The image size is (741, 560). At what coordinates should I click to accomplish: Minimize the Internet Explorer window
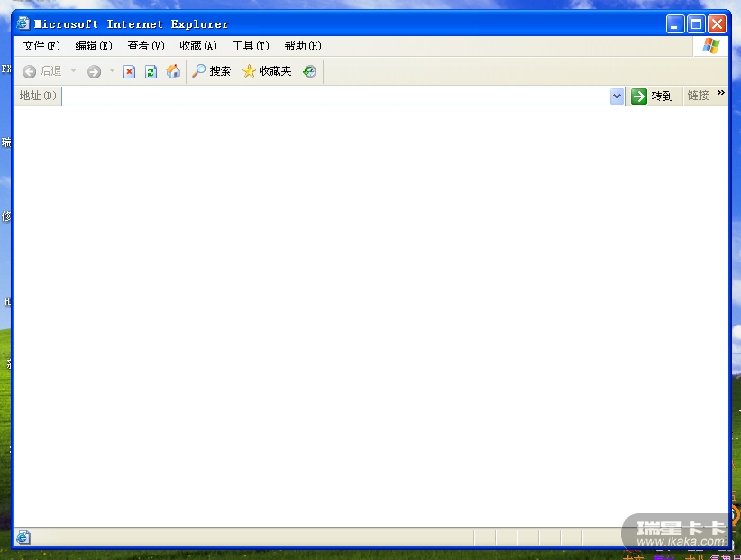(675, 24)
